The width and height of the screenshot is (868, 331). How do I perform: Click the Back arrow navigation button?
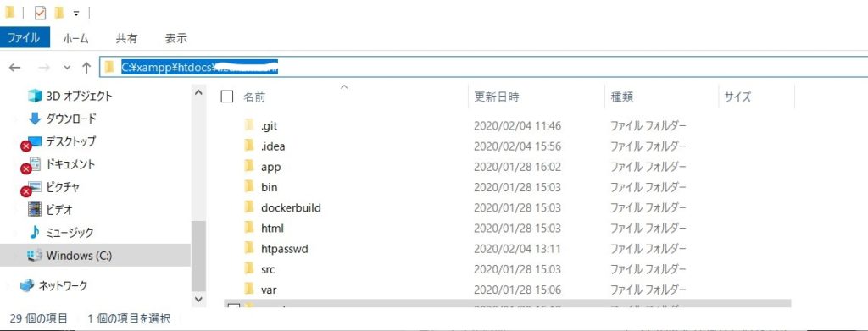[x=15, y=68]
